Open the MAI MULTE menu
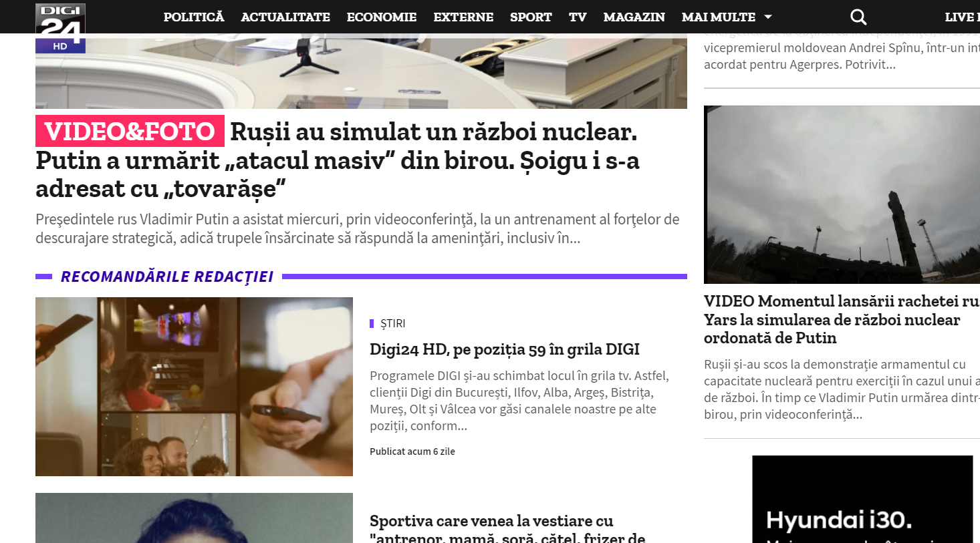The height and width of the screenshot is (543, 980). click(719, 17)
